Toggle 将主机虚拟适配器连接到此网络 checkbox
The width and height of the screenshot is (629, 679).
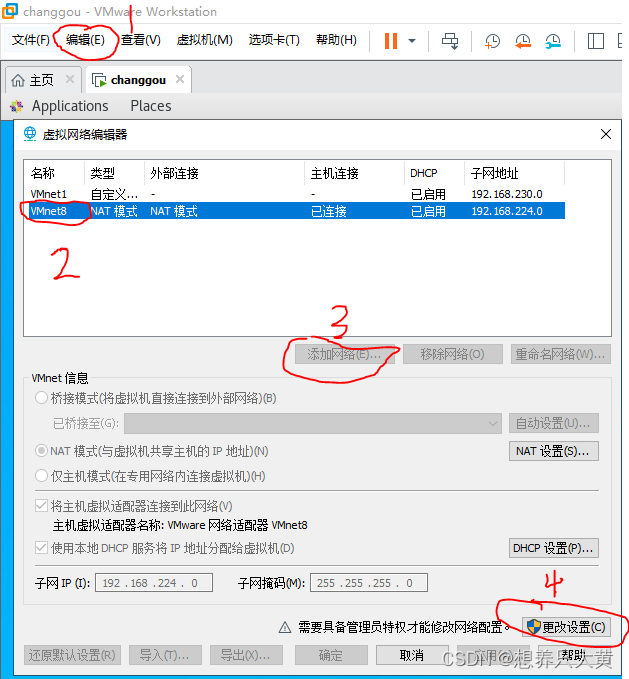41,505
